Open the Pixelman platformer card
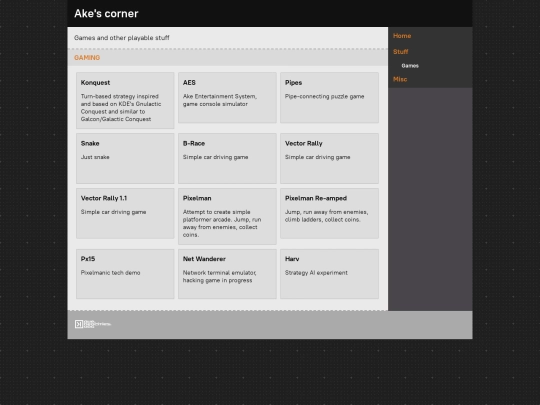The height and width of the screenshot is (405, 540). point(227,216)
